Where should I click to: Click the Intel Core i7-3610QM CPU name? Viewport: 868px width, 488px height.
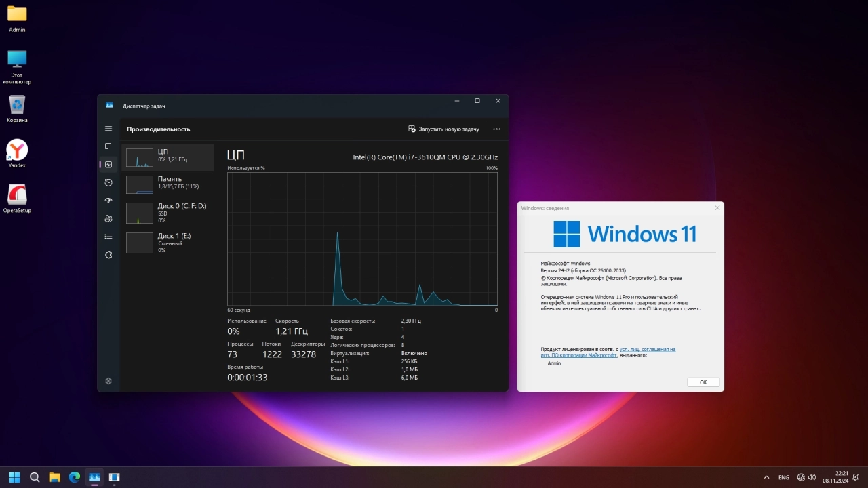pos(425,157)
